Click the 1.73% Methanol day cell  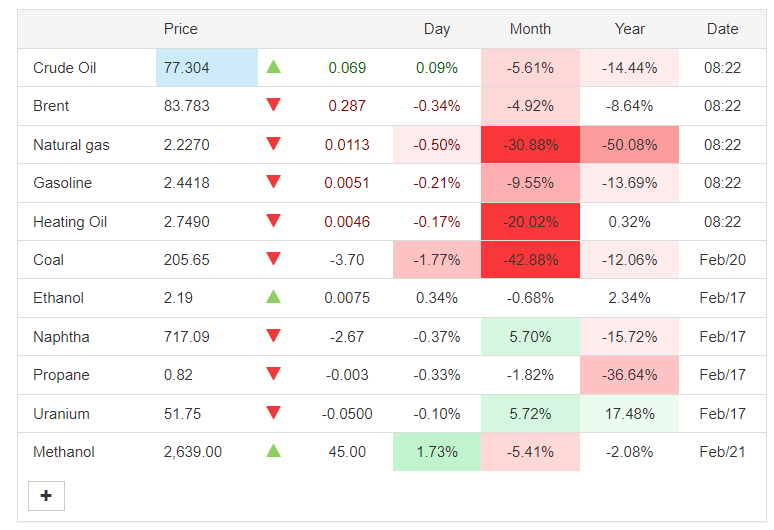(437, 452)
